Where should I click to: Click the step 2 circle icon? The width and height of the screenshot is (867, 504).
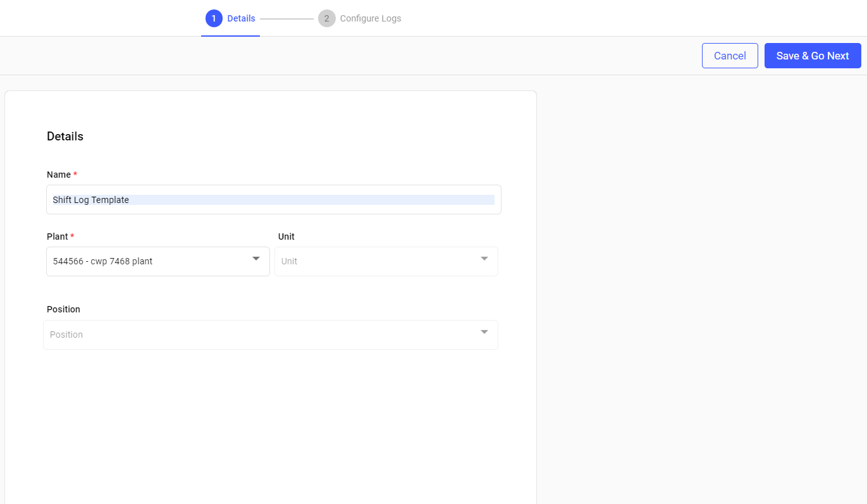326,18
